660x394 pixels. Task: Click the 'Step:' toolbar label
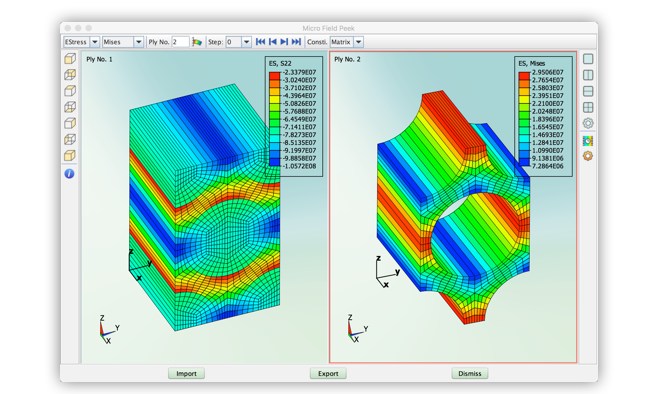[216, 42]
